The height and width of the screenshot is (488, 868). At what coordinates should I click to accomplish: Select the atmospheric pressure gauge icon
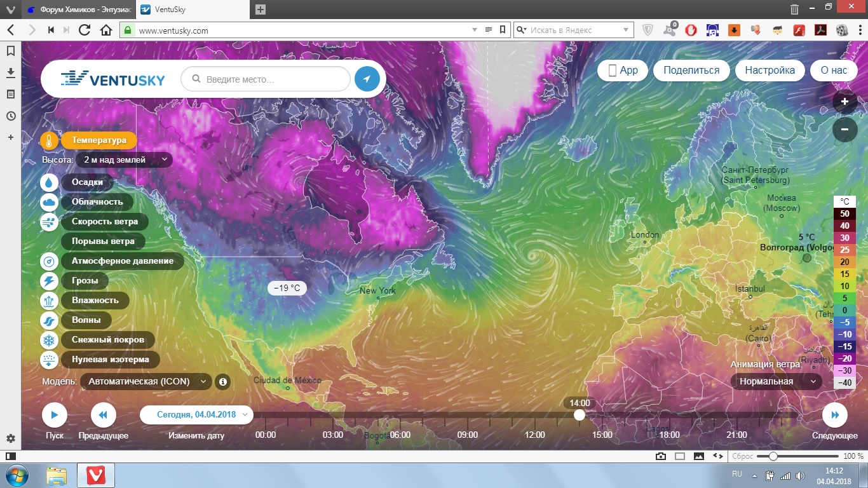50,261
